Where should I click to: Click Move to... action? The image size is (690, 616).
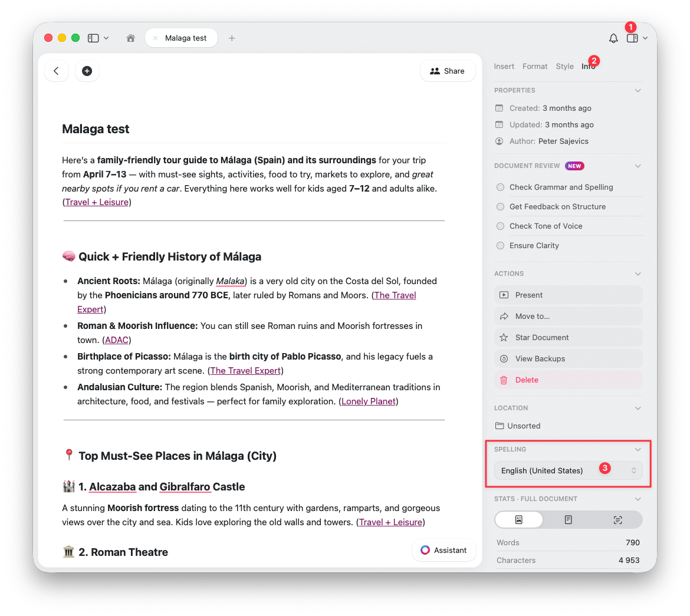pos(568,316)
